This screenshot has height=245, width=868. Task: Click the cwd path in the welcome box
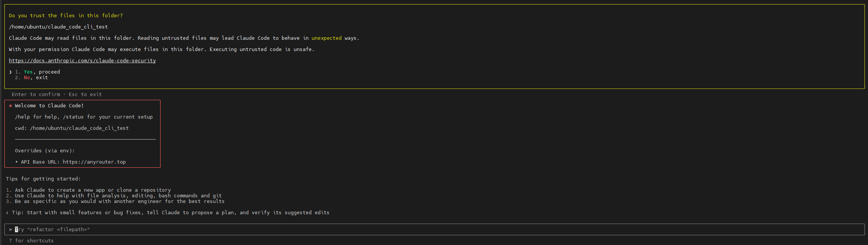tap(79, 128)
